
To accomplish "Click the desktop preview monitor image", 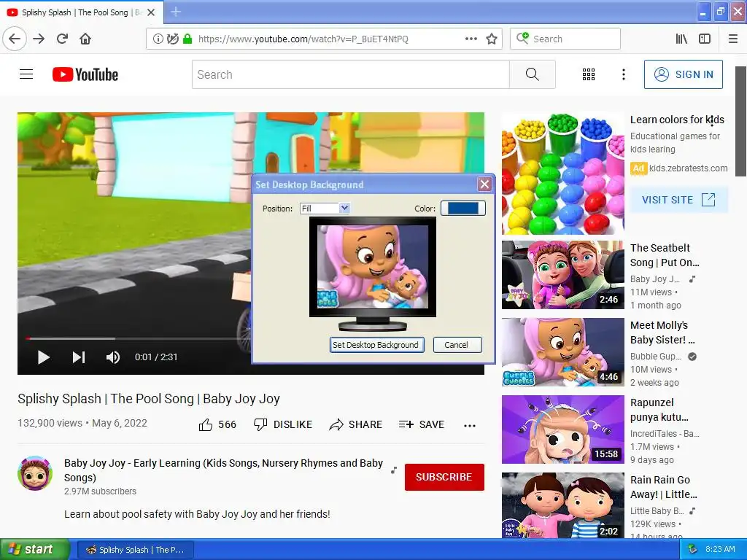I will [373, 267].
